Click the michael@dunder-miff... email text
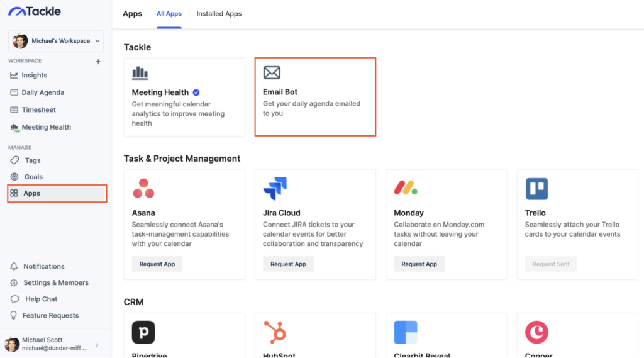 click(54, 348)
